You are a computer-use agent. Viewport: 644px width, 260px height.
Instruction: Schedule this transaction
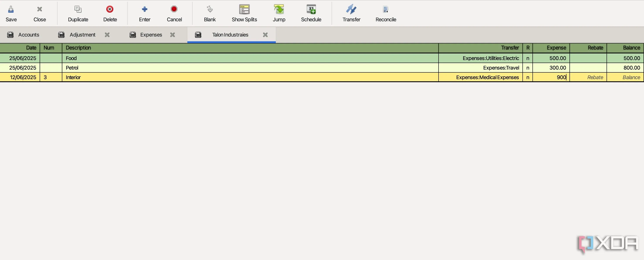click(311, 10)
